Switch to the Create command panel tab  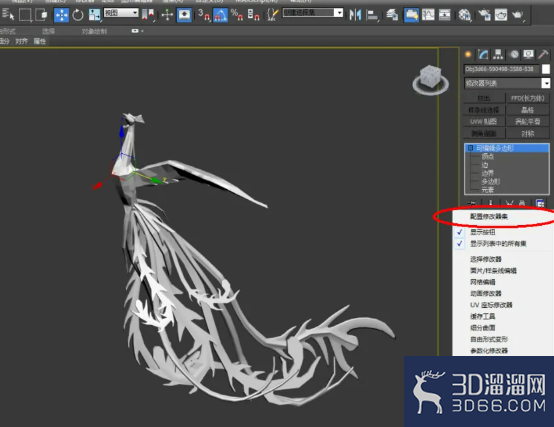[x=468, y=54]
